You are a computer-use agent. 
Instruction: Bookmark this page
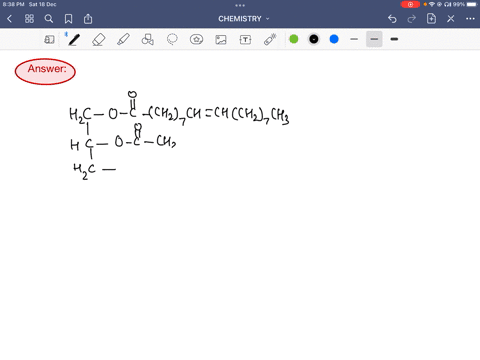68,19
